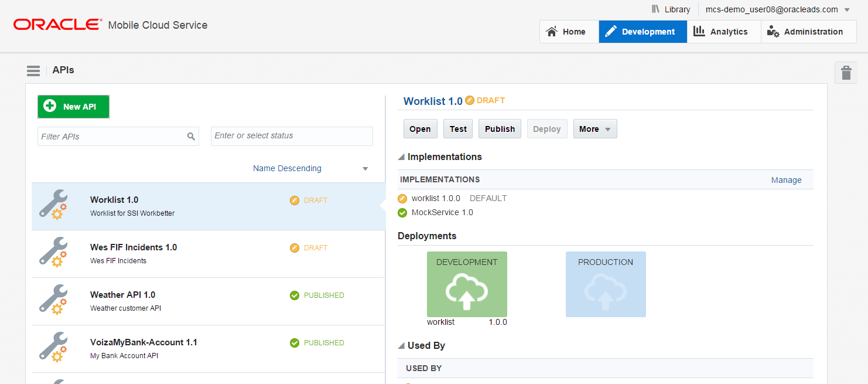Click the hamburger menu icon beside APIs
868x384 pixels.
pos(33,71)
